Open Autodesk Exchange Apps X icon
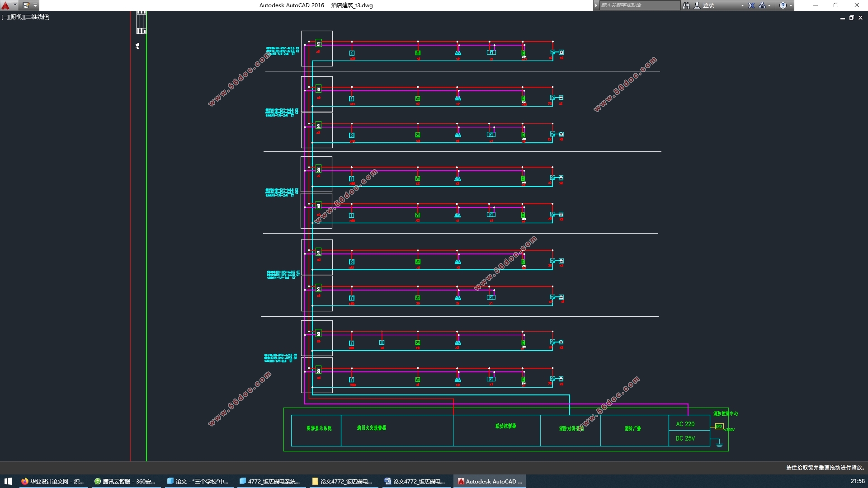This screenshot has width=868, height=488. [751, 5]
